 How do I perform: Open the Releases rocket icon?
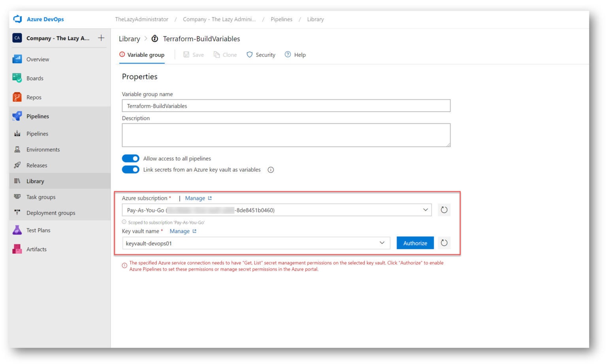17,165
